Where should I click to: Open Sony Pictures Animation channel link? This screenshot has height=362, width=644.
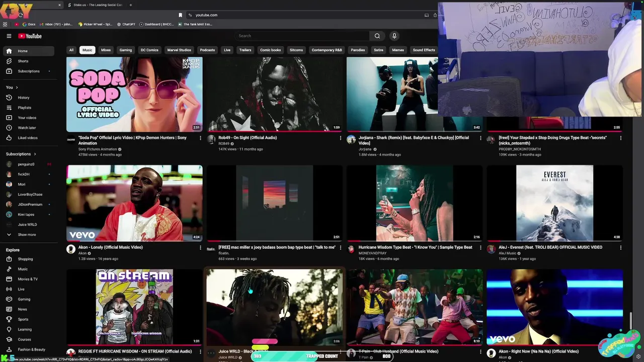(x=98, y=149)
